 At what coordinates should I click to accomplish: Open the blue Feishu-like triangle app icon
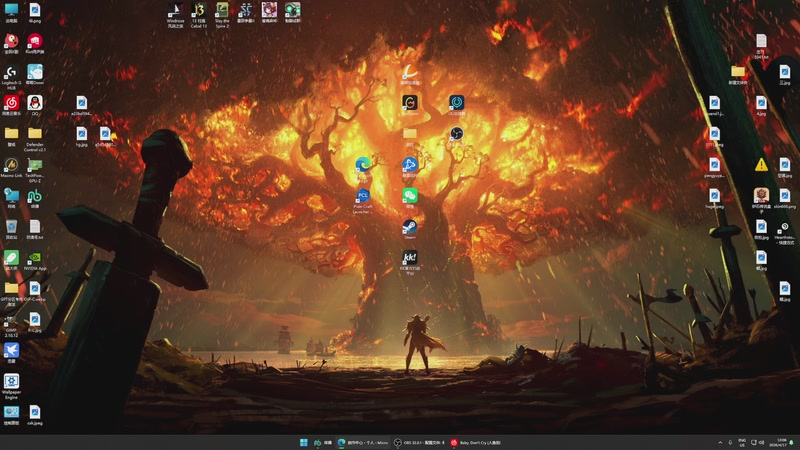pos(410,167)
